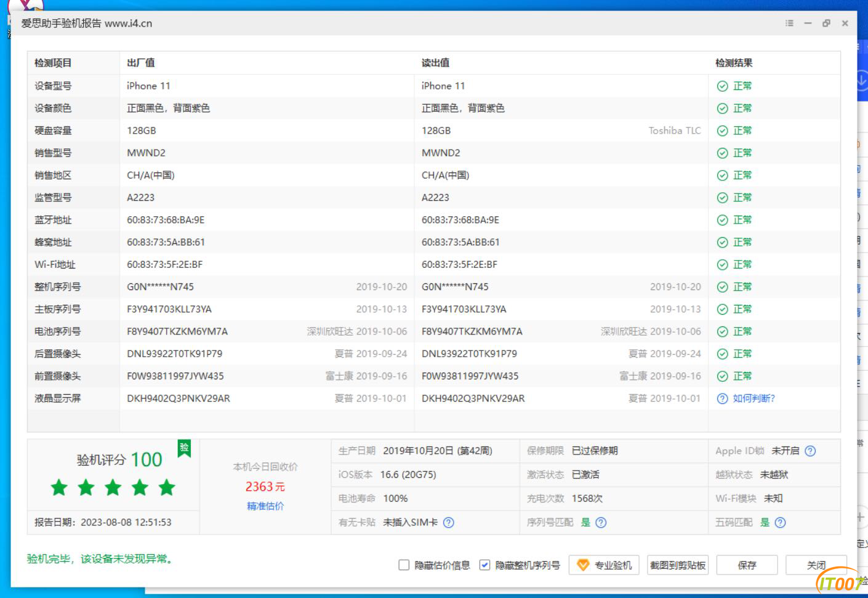Click status check icon in 设备型号 row
868x598 pixels.
[723, 86]
